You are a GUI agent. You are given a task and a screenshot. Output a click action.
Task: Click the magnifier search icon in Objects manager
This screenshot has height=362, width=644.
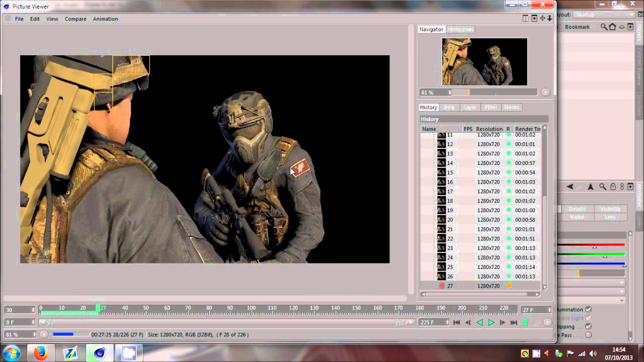604,27
